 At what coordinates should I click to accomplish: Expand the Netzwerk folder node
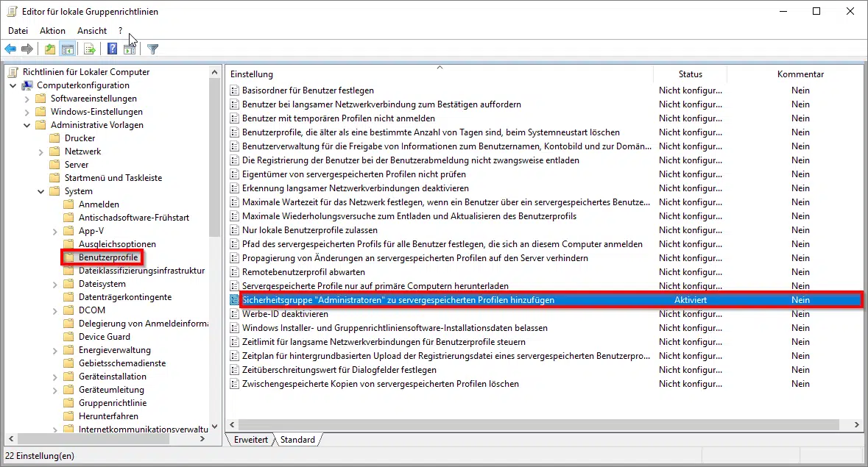[x=42, y=151]
